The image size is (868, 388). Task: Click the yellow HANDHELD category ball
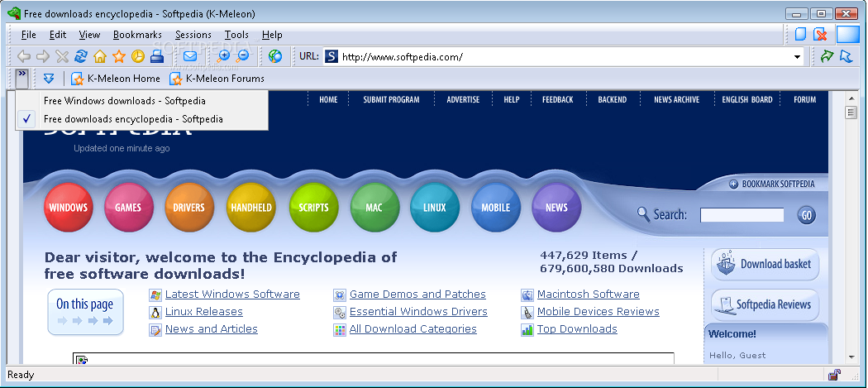click(x=251, y=208)
